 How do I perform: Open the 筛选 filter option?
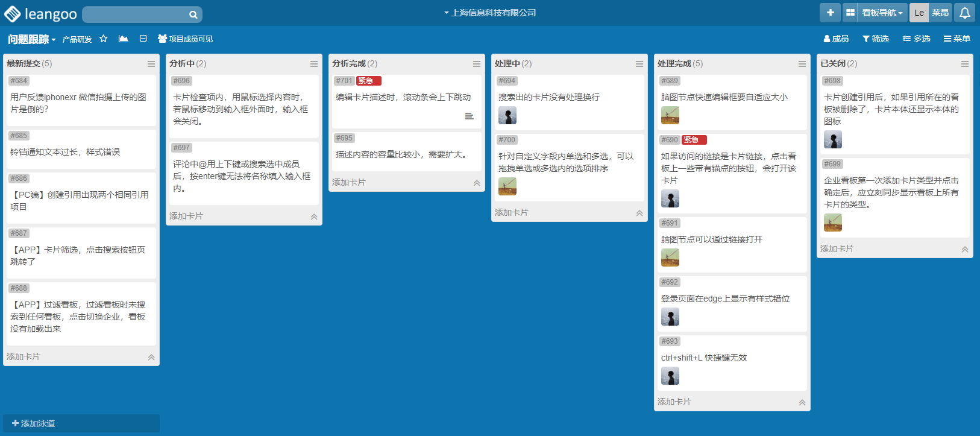click(875, 39)
